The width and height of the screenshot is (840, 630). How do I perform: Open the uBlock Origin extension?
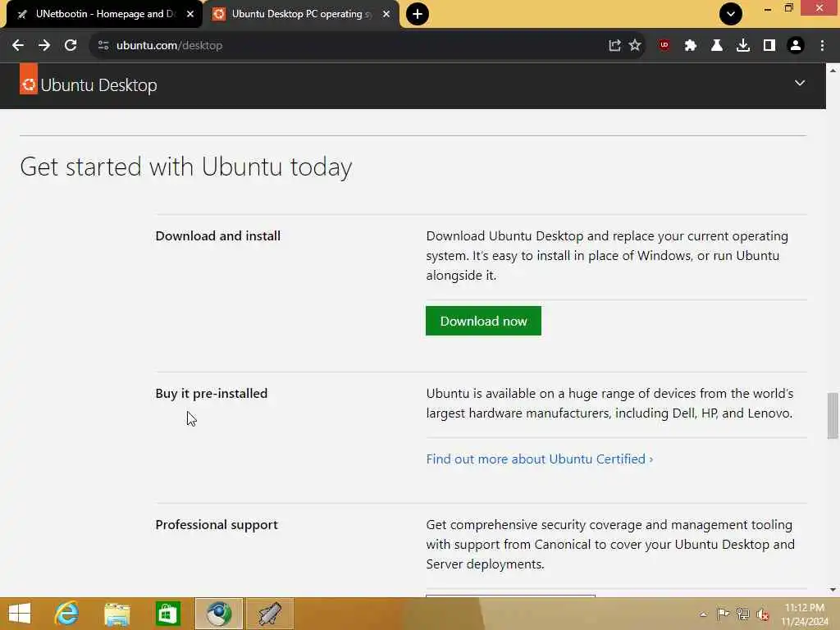pos(664,46)
